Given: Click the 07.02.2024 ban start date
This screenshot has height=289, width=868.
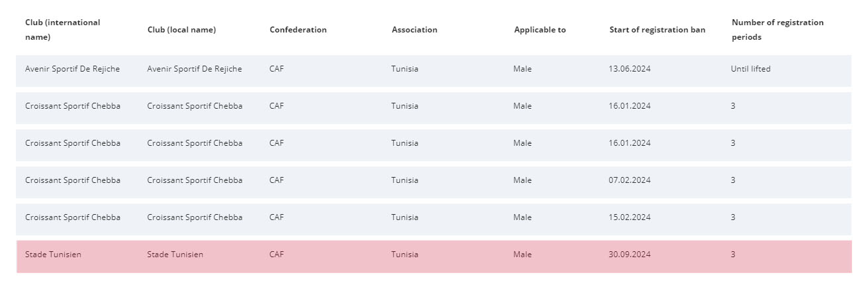Looking at the screenshot, I should pyautogui.click(x=630, y=180).
